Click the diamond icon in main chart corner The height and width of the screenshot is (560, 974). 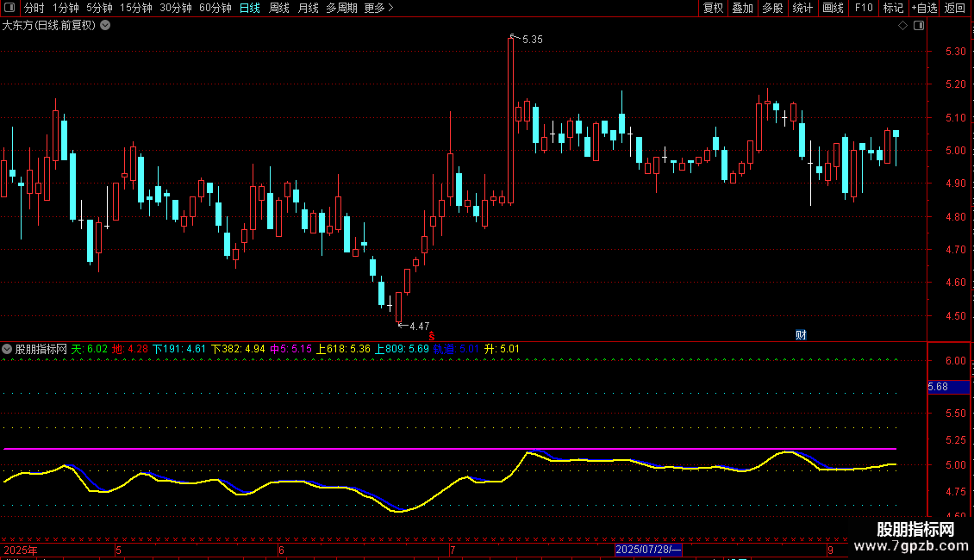[903, 26]
